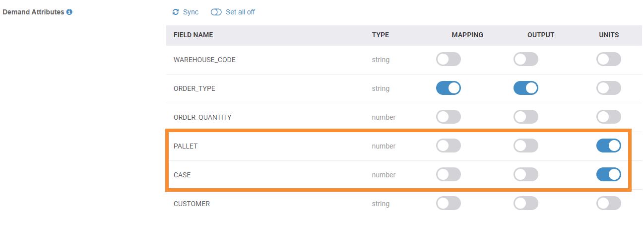Click the TYPE column header
This screenshot has height=225, width=644.
tap(380, 35)
